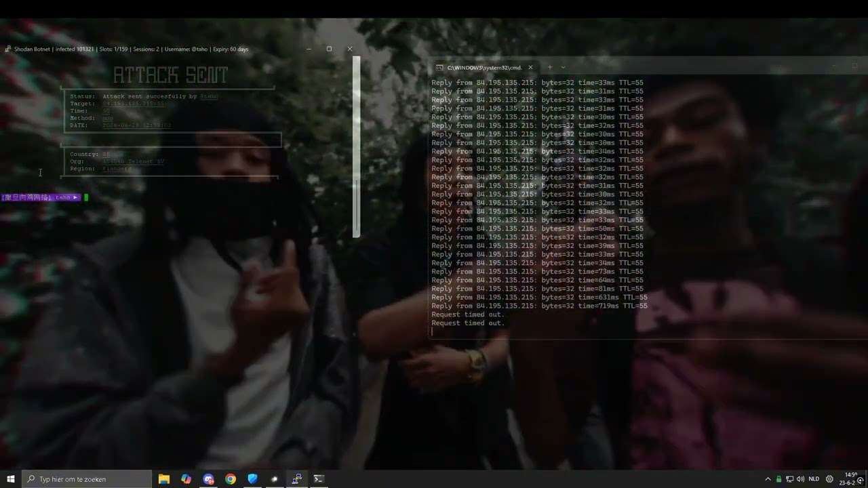
Task: Click the Method row value
Action: click(108, 118)
